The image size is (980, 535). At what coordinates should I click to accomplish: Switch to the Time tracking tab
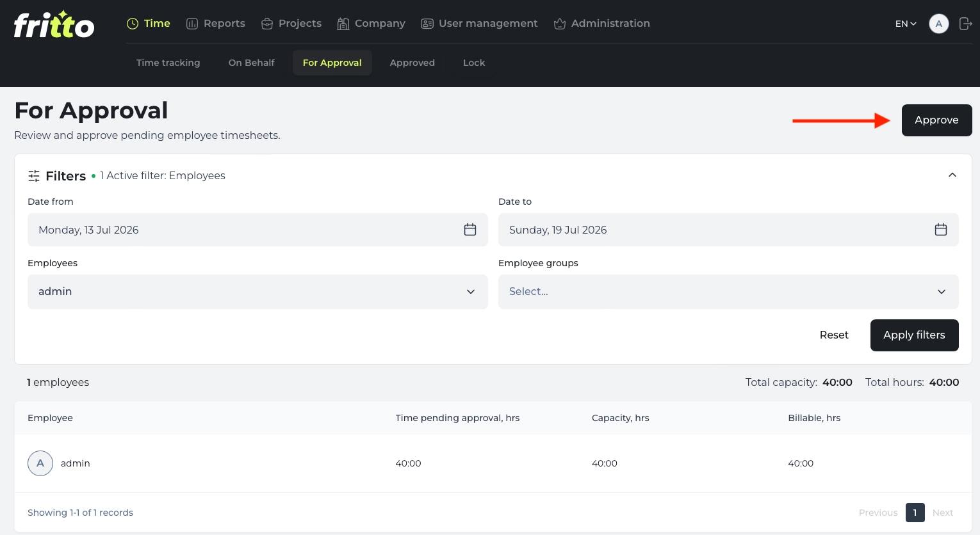168,63
